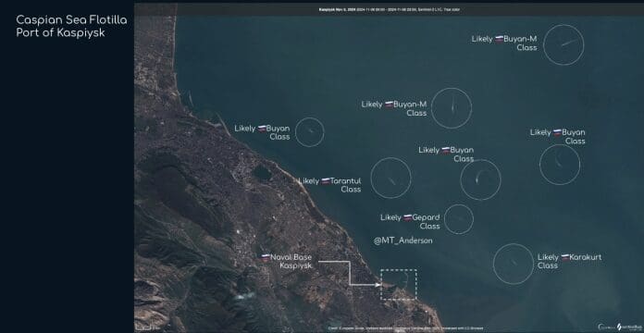Select the arrowhead pointing at the dashed naval base box

pyautogui.click(x=378, y=284)
